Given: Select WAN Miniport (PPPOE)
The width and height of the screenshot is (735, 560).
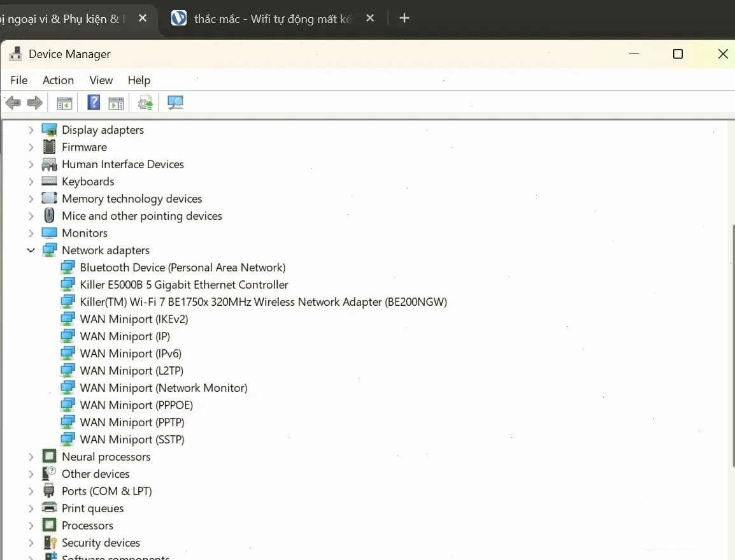Looking at the screenshot, I should (136, 405).
